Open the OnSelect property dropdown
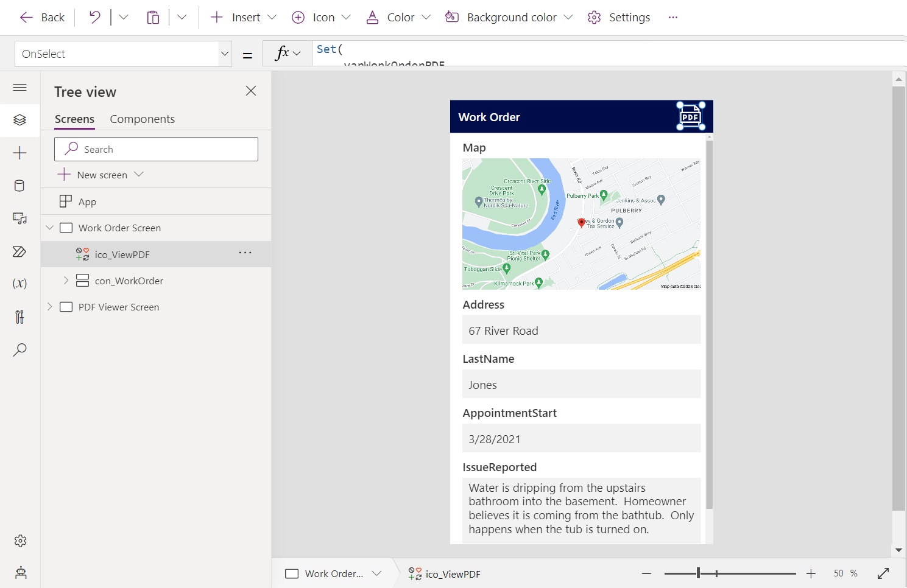Image resolution: width=907 pixels, height=588 pixels. coord(224,54)
